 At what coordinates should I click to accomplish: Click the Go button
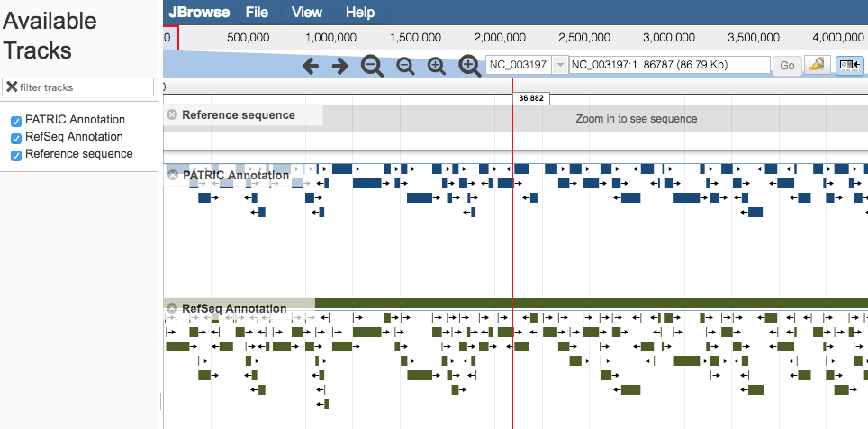(x=787, y=66)
